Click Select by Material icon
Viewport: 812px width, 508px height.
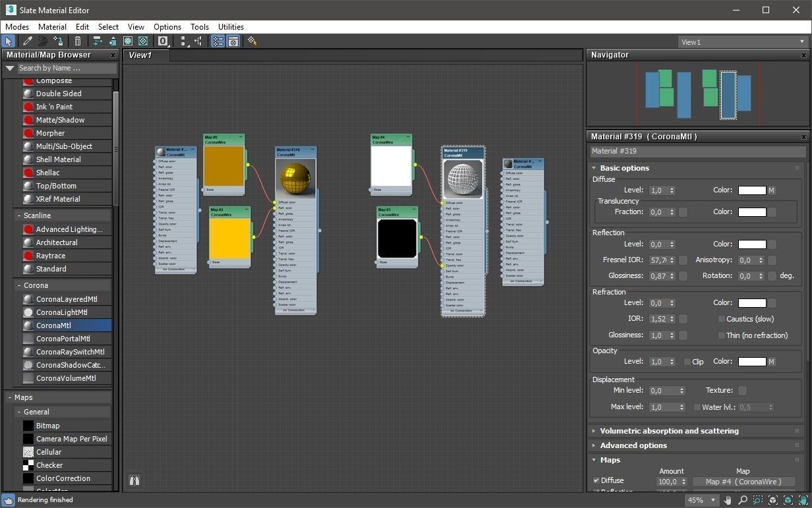[x=252, y=41]
